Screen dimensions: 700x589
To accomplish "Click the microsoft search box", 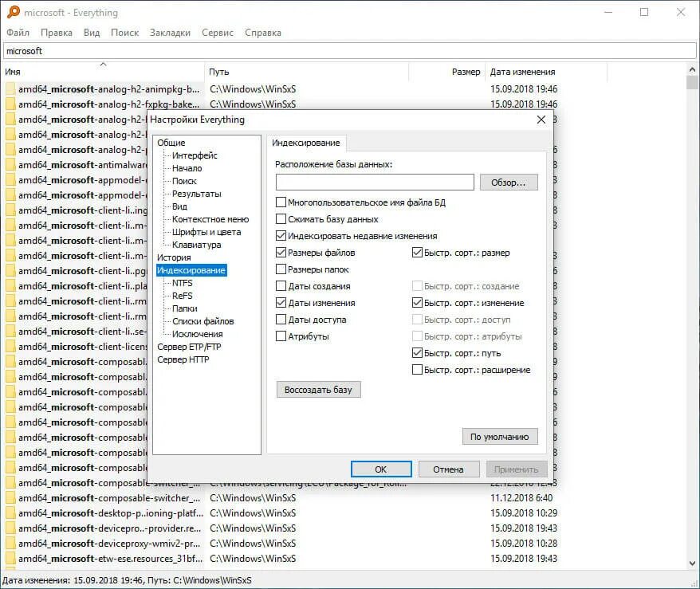I will click(x=349, y=51).
